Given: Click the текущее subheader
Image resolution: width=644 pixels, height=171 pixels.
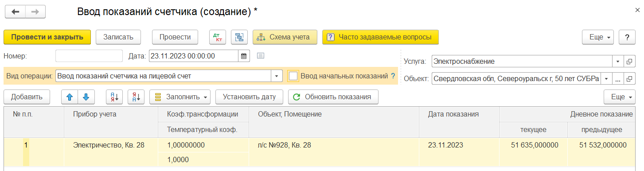Looking at the screenshot, I should point(533,130).
